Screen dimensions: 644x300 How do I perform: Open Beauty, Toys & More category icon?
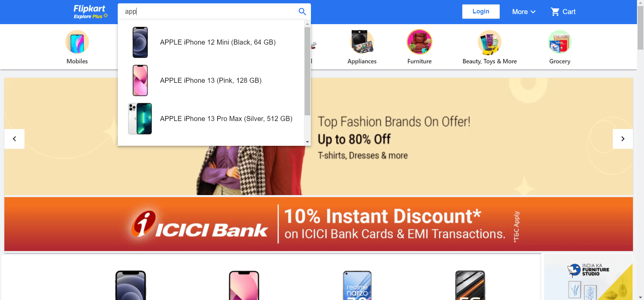pyautogui.click(x=489, y=42)
